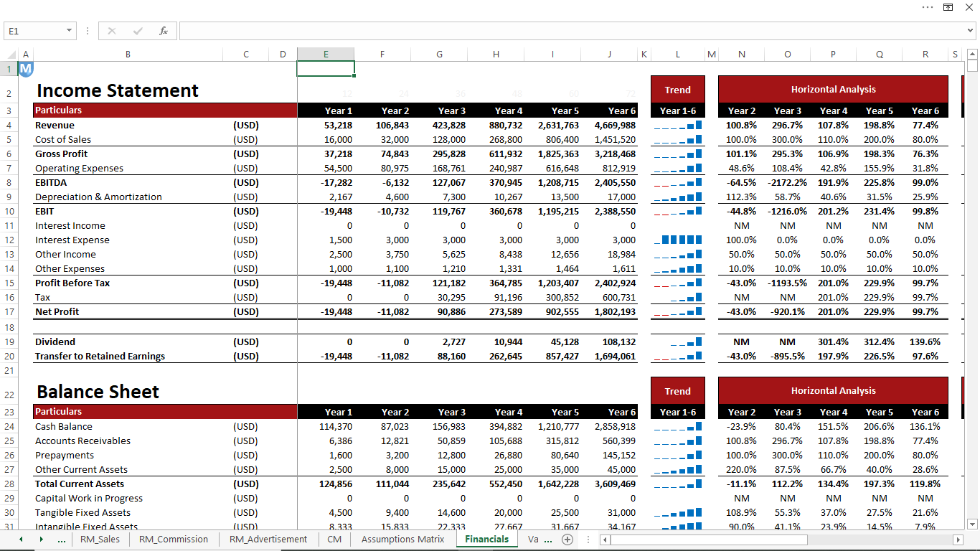Click the Net Profit row label
The height and width of the screenshot is (551, 980).
point(57,312)
